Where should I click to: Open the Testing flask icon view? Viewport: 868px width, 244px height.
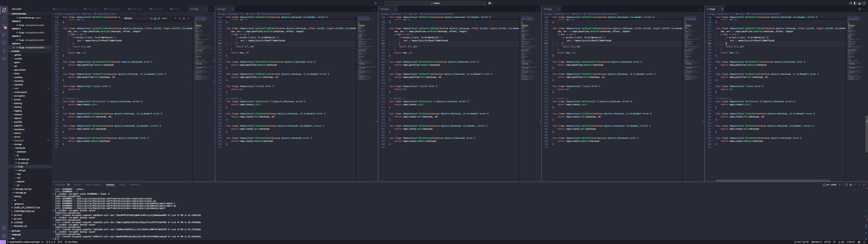coord(4,51)
